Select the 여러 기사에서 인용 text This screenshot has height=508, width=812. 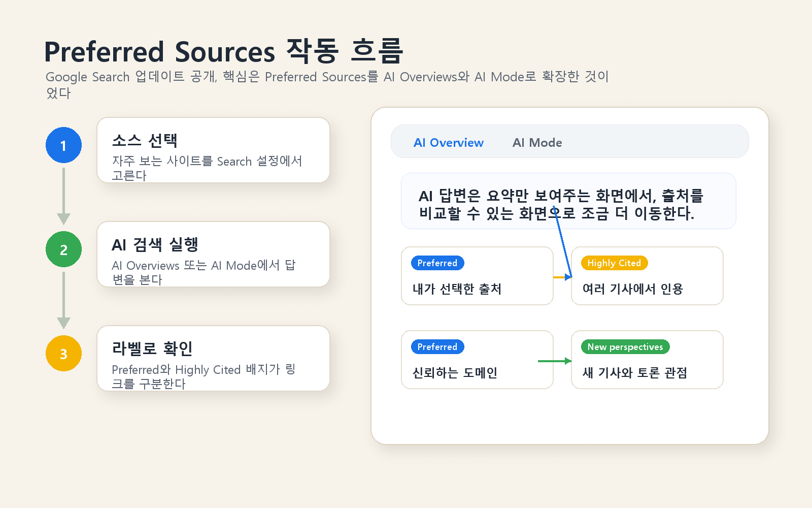[633, 289]
